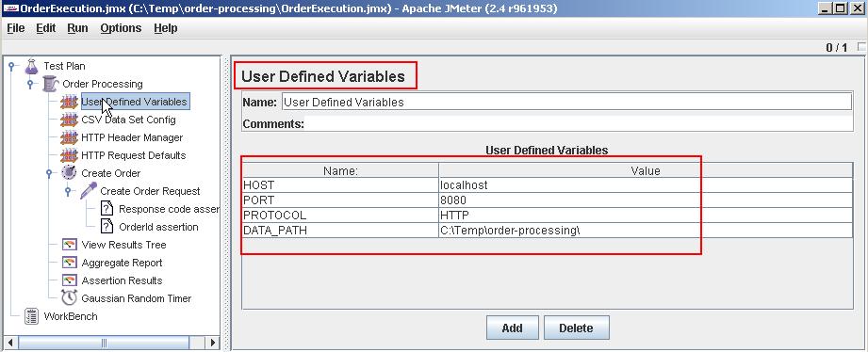Click the OrderId assertion icon
Image resolution: width=868 pixels, height=352 pixels.
106,227
